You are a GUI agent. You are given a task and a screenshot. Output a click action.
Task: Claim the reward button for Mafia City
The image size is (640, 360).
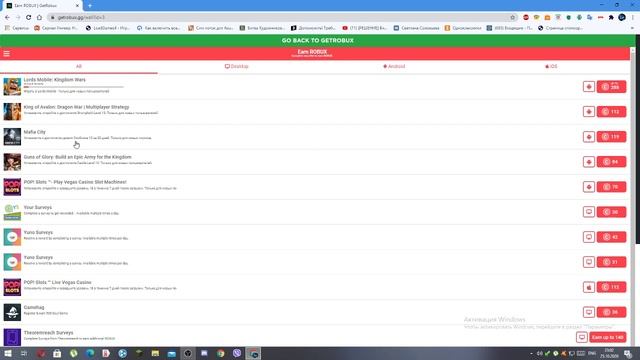[x=611, y=137]
